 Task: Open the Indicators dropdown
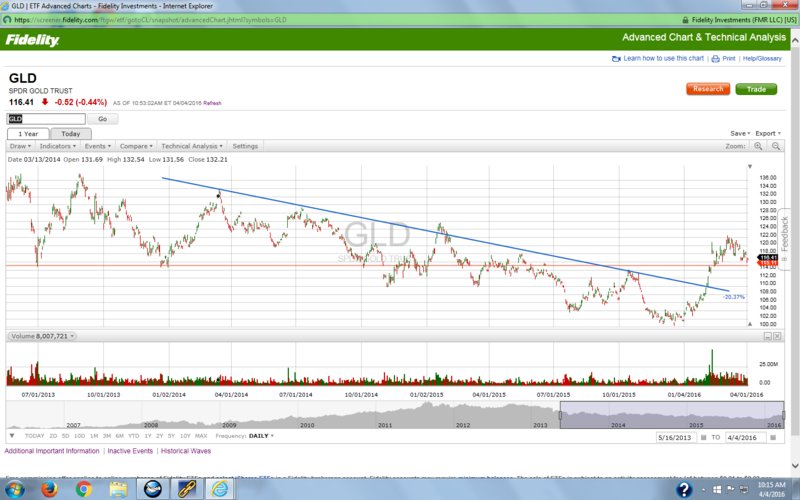(x=58, y=146)
